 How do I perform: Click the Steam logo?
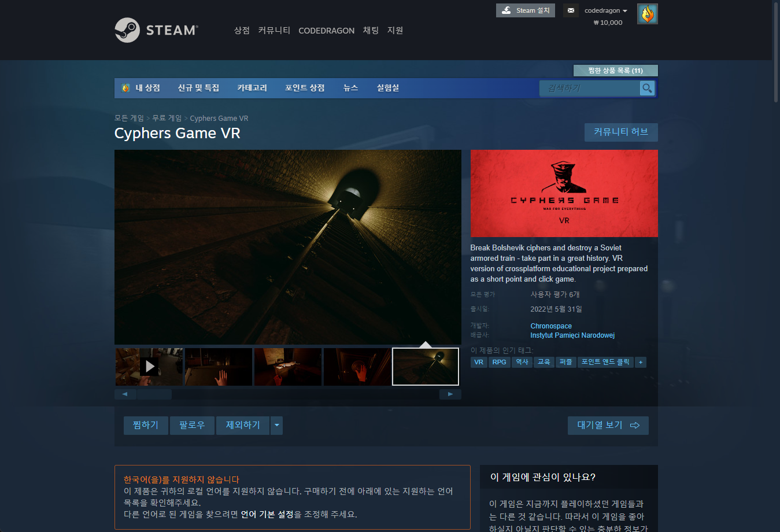156,30
